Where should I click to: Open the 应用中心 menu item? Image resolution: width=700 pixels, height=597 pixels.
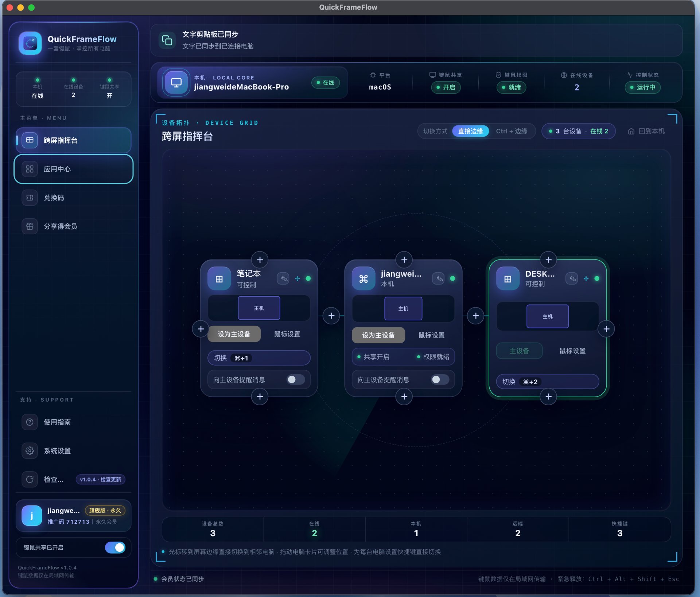(x=73, y=169)
